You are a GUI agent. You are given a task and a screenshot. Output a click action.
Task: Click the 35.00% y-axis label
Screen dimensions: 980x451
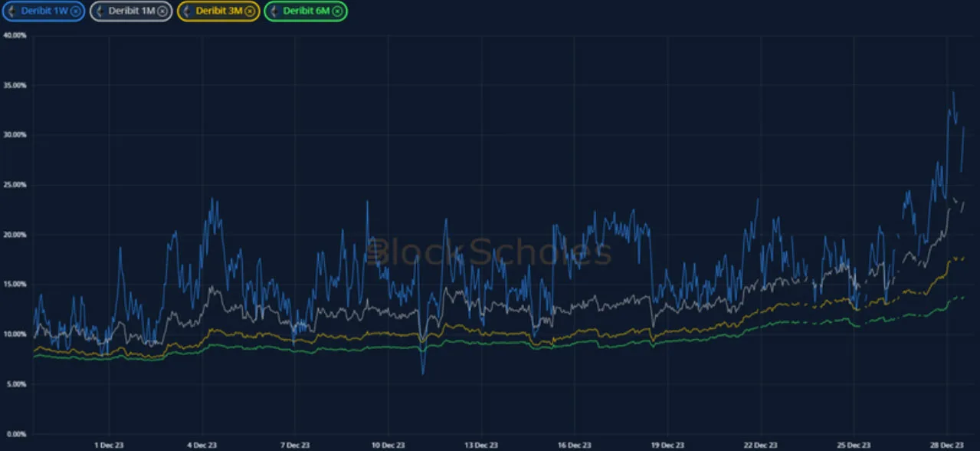tap(15, 86)
